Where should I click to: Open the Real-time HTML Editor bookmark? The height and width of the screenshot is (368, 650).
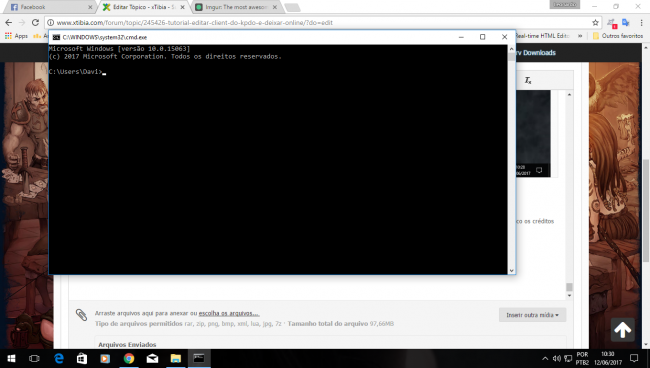pos(542,36)
